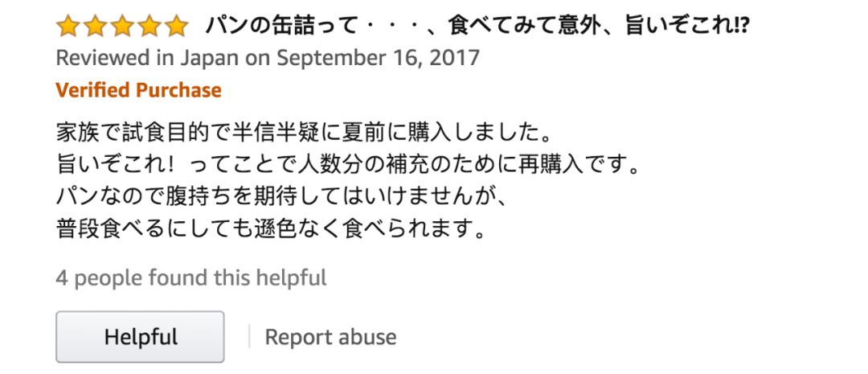This screenshot has height=374, width=868.
Task: Click the Report abuse link
Action: coord(330,337)
